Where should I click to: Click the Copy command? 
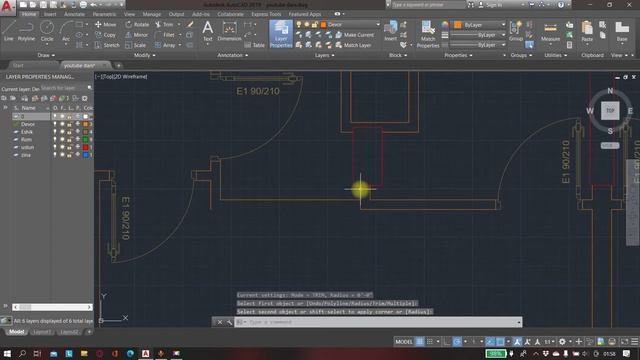point(106,35)
